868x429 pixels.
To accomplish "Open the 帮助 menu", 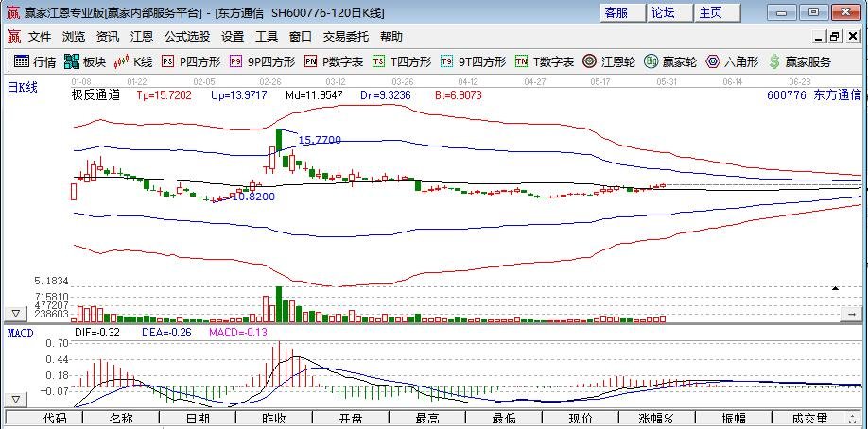I will click(x=391, y=37).
